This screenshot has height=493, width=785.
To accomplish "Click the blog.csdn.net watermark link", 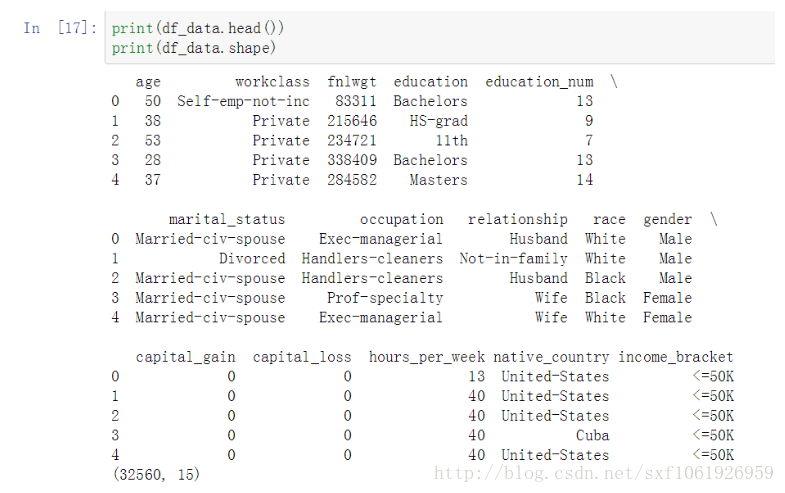I will pos(604,473).
